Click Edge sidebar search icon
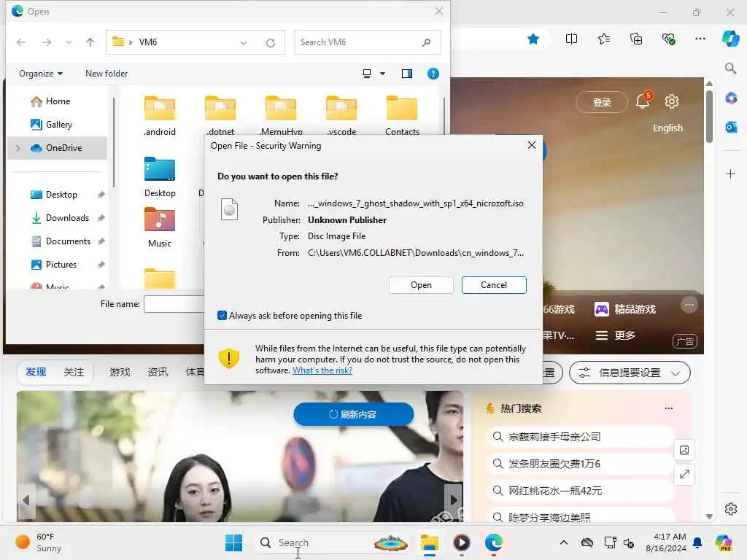This screenshot has width=747, height=560. pyautogui.click(x=730, y=68)
